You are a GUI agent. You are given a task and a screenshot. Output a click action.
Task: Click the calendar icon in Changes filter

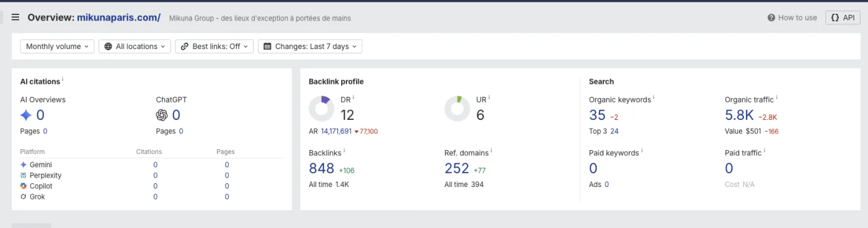(x=268, y=47)
